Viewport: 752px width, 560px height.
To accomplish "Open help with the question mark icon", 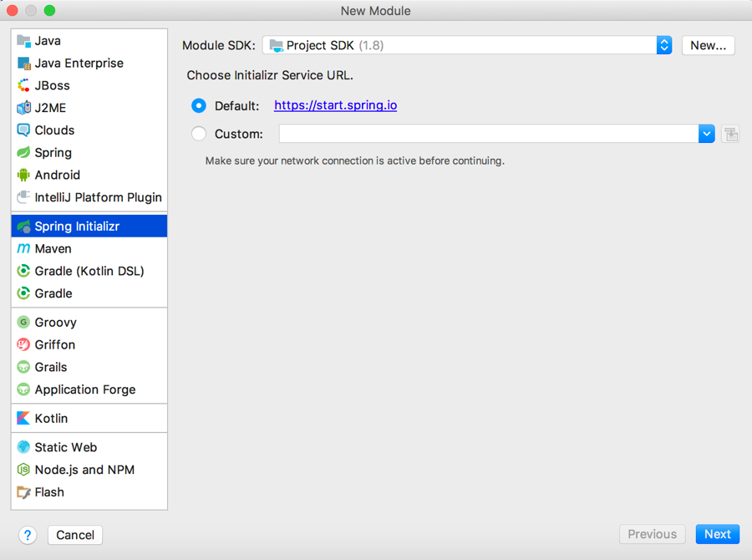I will point(28,535).
